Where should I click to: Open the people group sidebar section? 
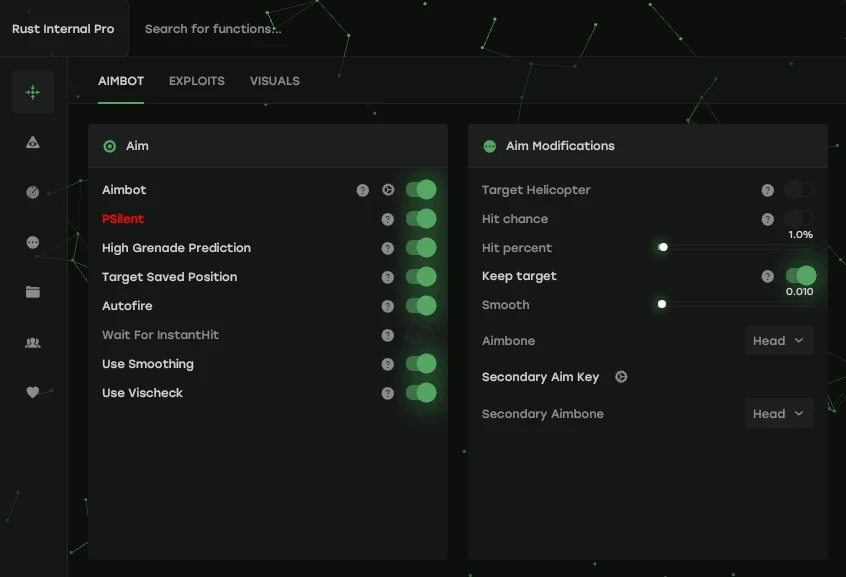[x=33, y=342]
